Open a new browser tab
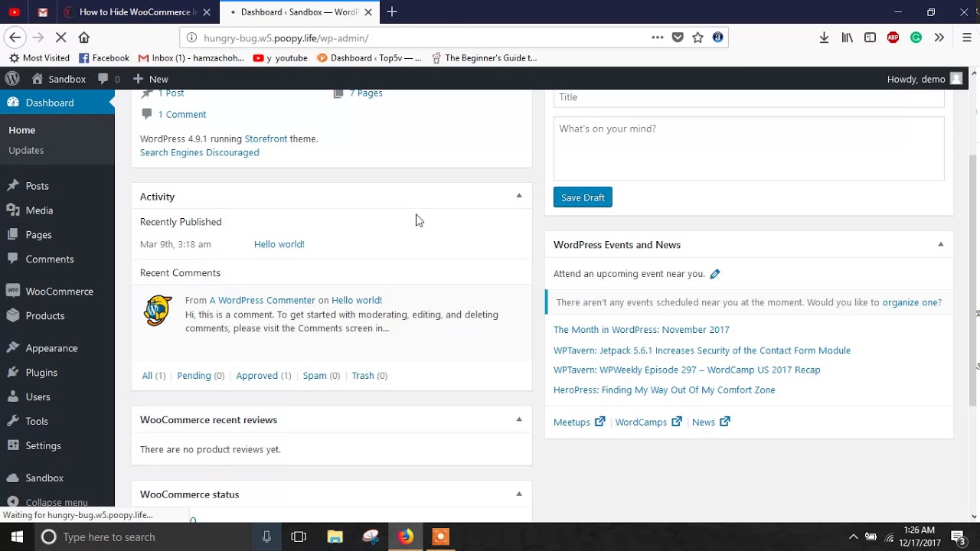Viewport: 980px width, 551px height. (x=392, y=12)
